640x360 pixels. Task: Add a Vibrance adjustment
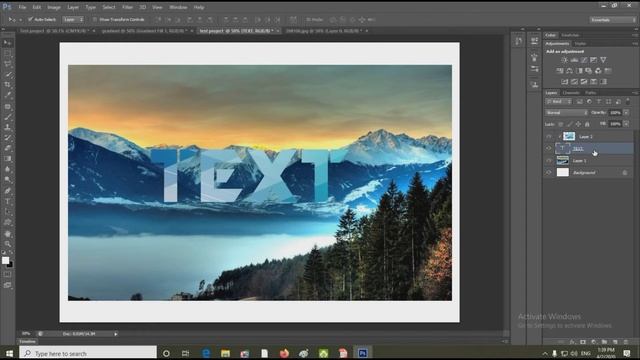click(x=603, y=60)
